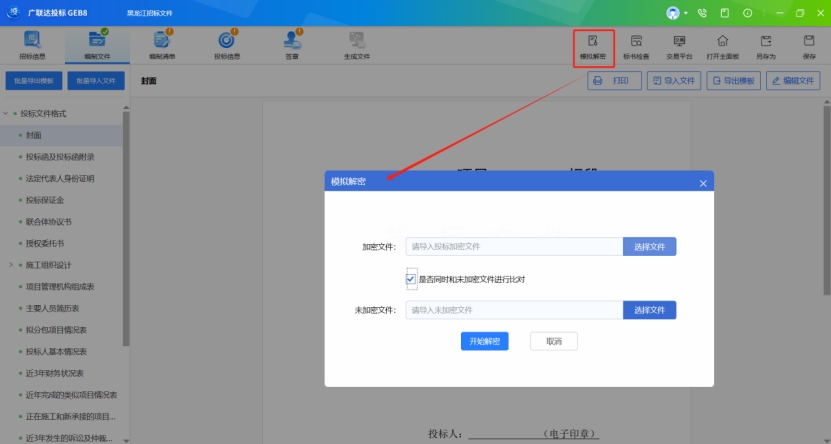
Task: Select 投标保证金 in the left tree
Action: [x=48, y=200]
